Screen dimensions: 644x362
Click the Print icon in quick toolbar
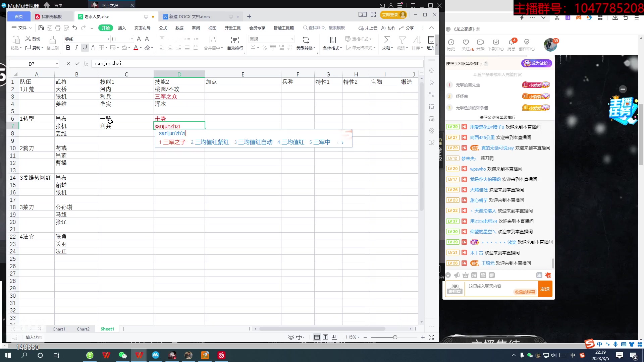[x=58, y=28]
